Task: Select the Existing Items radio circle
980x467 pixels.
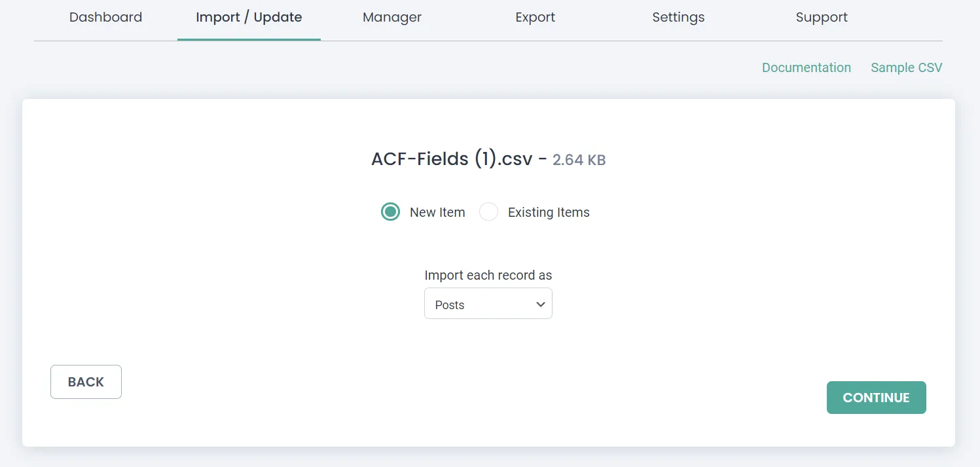Action: pyautogui.click(x=489, y=212)
